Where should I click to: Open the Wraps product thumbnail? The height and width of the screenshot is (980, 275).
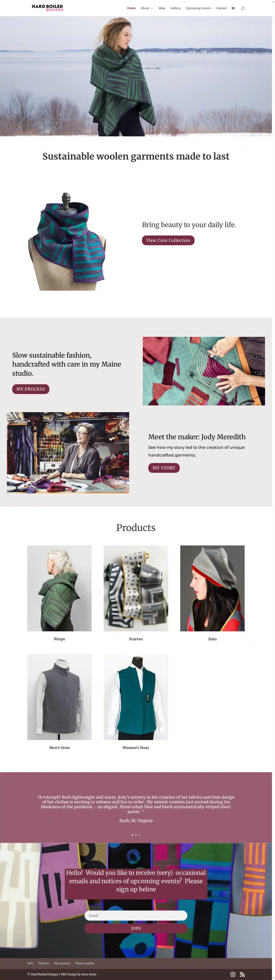pyautogui.click(x=59, y=588)
